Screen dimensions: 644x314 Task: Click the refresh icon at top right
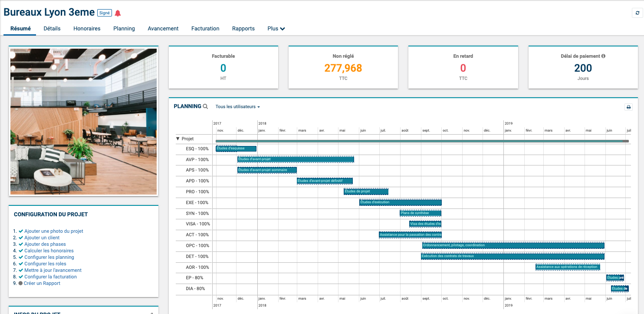636,13
